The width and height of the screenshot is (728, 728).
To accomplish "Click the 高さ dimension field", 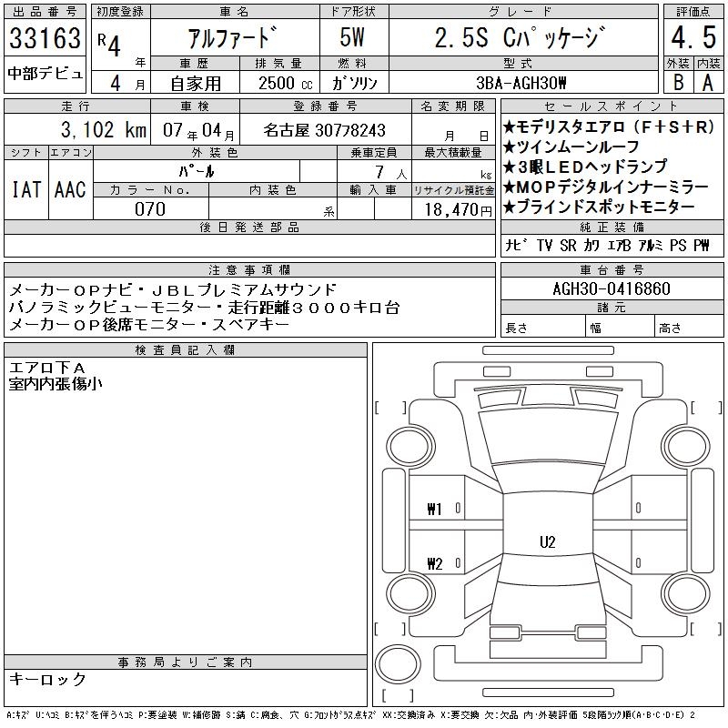I will [x=689, y=328].
